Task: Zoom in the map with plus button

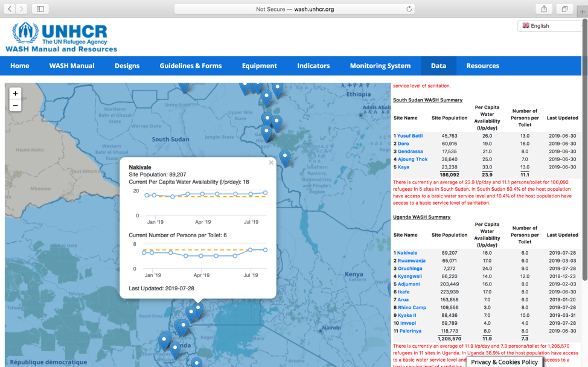Action: pyautogui.click(x=15, y=94)
